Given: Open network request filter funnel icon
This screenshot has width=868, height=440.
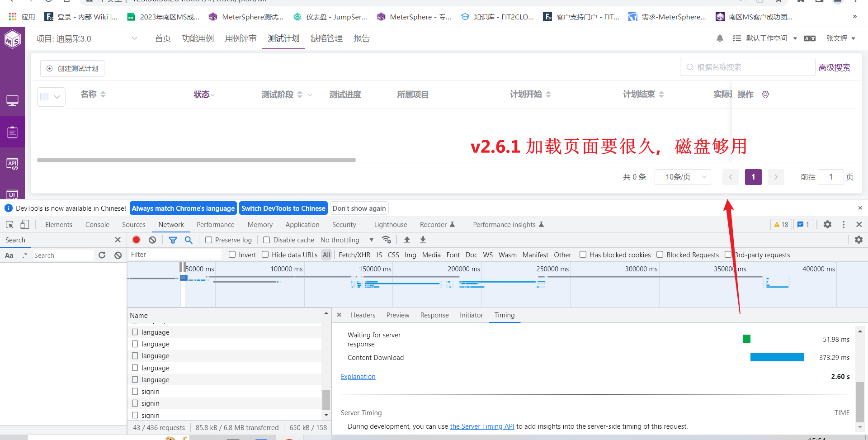Looking at the screenshot, I should click(x=173, y=240).
